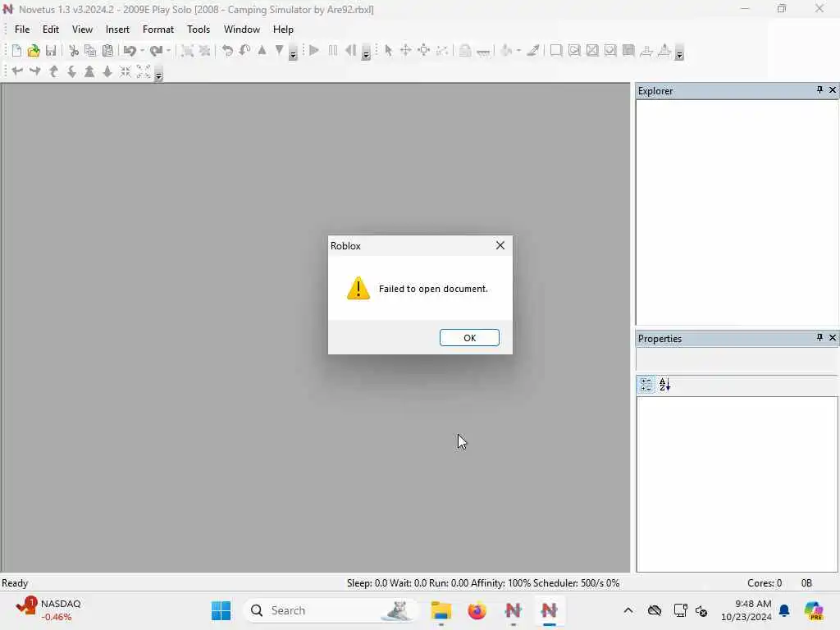Open the Tools menu
The height and width of the screenshot is (630, 840).
(x=199, y=30)
